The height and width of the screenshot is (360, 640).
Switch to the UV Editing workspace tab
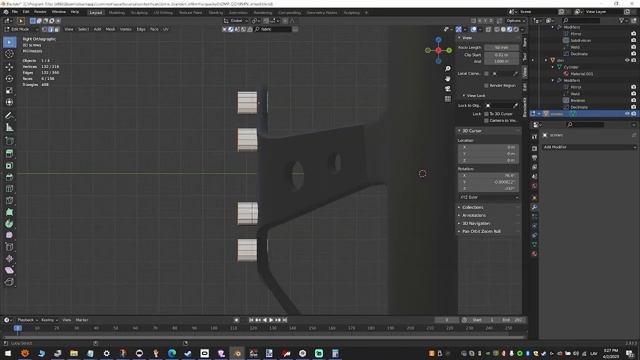(x=163, y=13)
